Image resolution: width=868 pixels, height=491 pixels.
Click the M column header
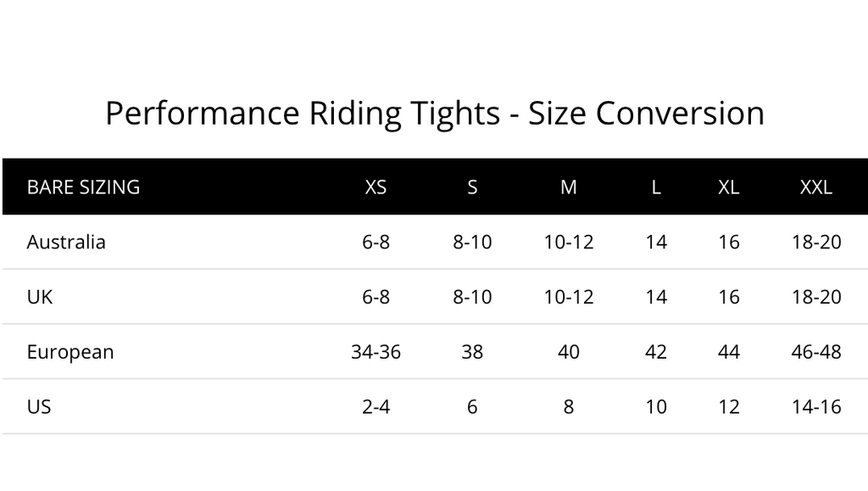[x=569, y=187]
